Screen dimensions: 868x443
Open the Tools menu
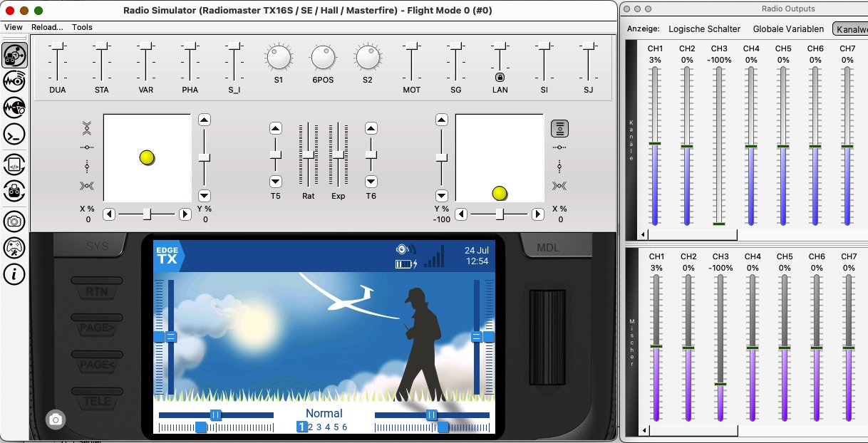coord(83,27)
